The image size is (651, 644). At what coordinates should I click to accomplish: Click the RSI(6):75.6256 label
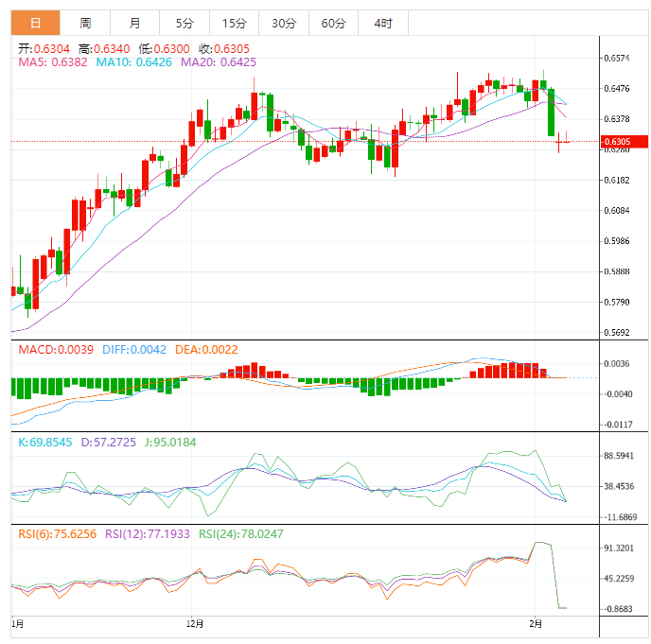click(58, 534)
